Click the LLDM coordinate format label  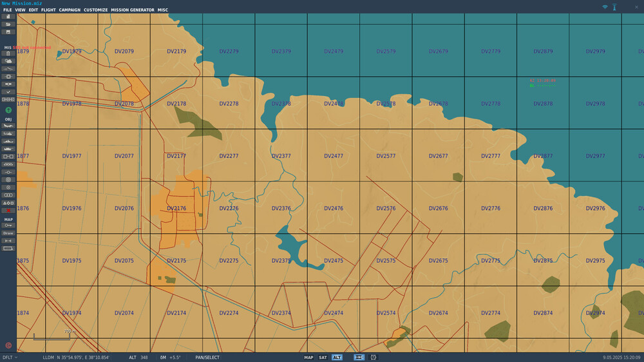pyautogui.click(x=48, y=357)
